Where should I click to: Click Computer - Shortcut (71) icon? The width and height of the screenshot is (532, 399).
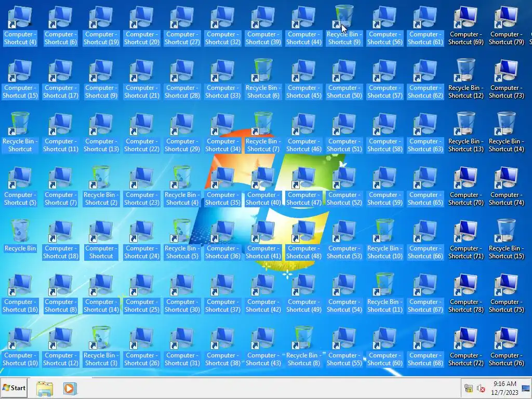coord(466,240)
